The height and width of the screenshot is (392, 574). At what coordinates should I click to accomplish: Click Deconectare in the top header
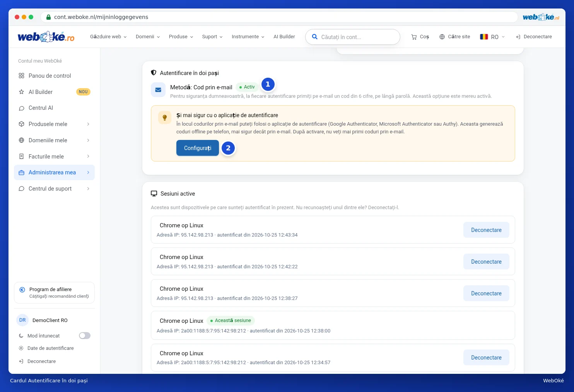[534, 37]
